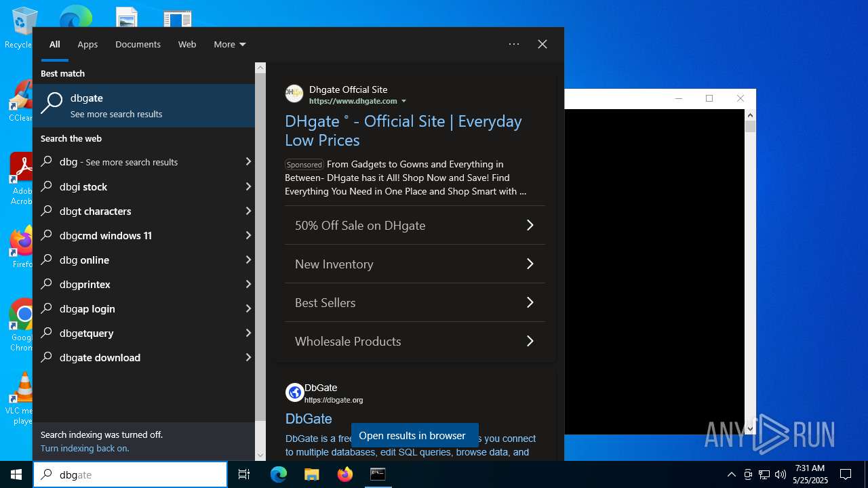Click the DbGate globe favicon

pos(294,392)
